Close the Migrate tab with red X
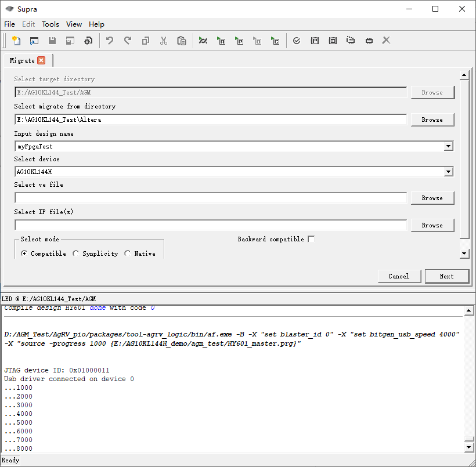The image size is (476, 467). point(41,60)
